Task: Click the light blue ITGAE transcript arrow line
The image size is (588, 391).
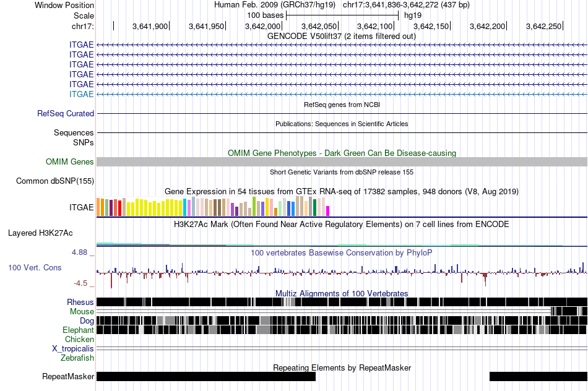Action: click(342, 94)
